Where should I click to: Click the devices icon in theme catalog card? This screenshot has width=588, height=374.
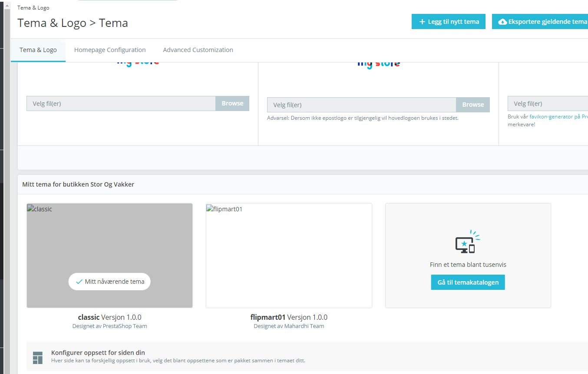(467, 242)
